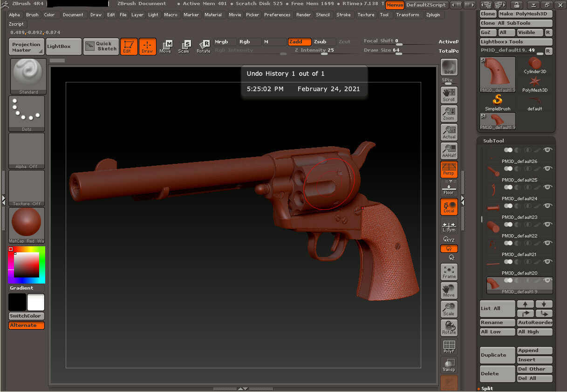Hide subtool PM3D_default26 via its eye icon
The image size is (567, 392).
point(547,150)
